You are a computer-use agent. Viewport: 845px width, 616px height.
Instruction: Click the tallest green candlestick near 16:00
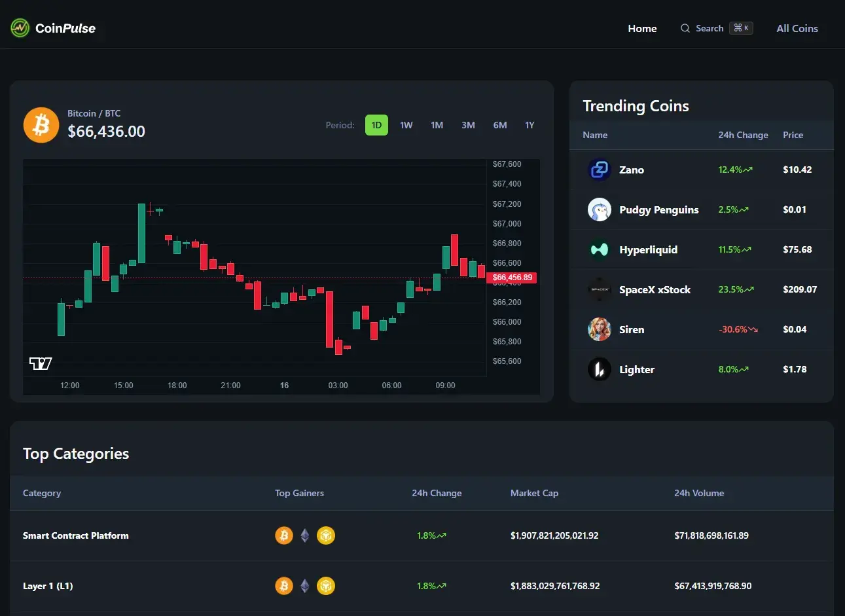(x=141, y=233)
